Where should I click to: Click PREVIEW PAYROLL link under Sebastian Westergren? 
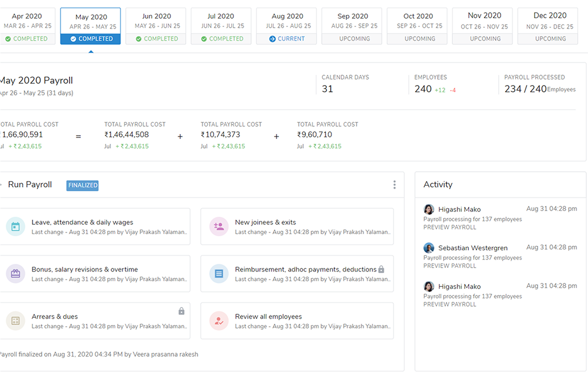pyautogui.click(x=450, y=266)
